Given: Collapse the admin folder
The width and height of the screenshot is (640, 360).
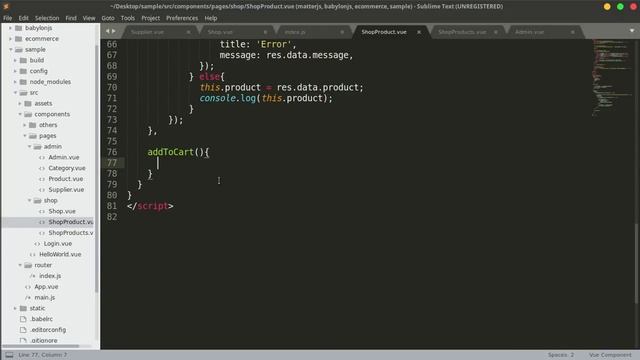Looking at the screenshot, I should point(29,147).
